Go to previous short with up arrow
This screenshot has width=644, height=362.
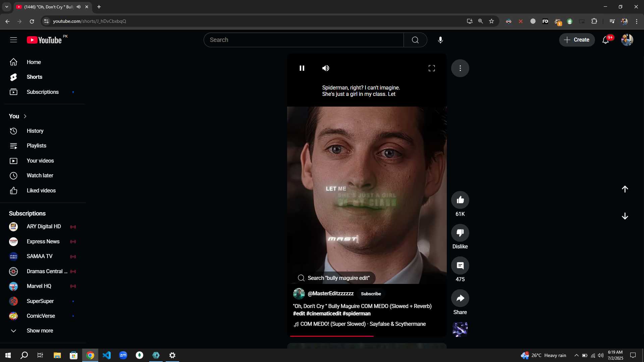(625, 189)
